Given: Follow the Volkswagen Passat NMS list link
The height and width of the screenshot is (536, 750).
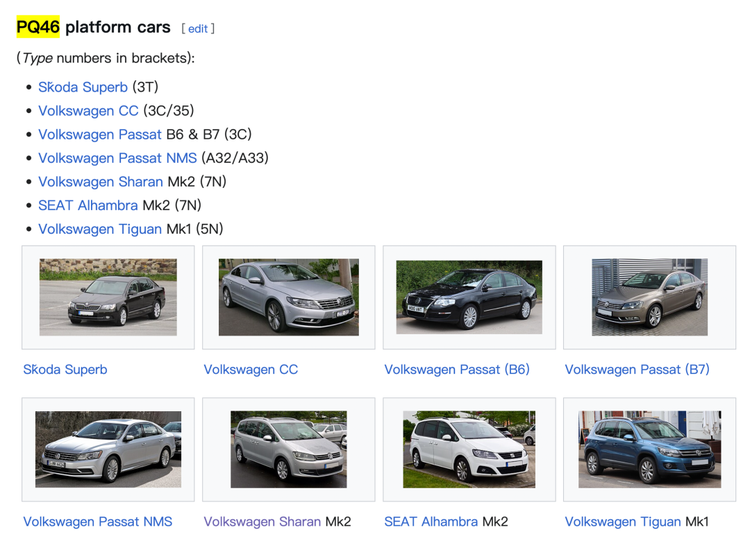Looking at the screenshot, I should [117, 158].
